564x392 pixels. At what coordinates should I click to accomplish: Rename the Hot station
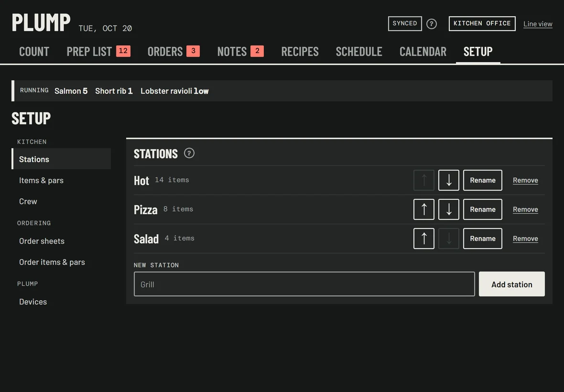(483, 180)
